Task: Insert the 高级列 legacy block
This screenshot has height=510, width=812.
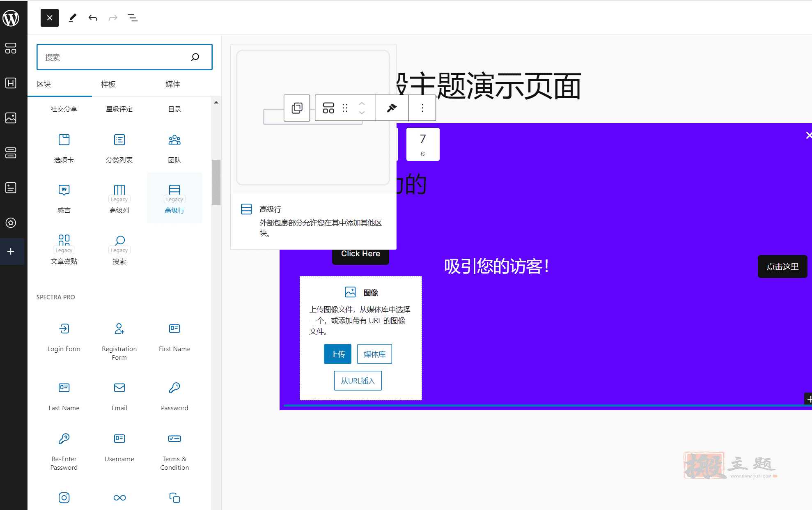Action: (119, 198)
